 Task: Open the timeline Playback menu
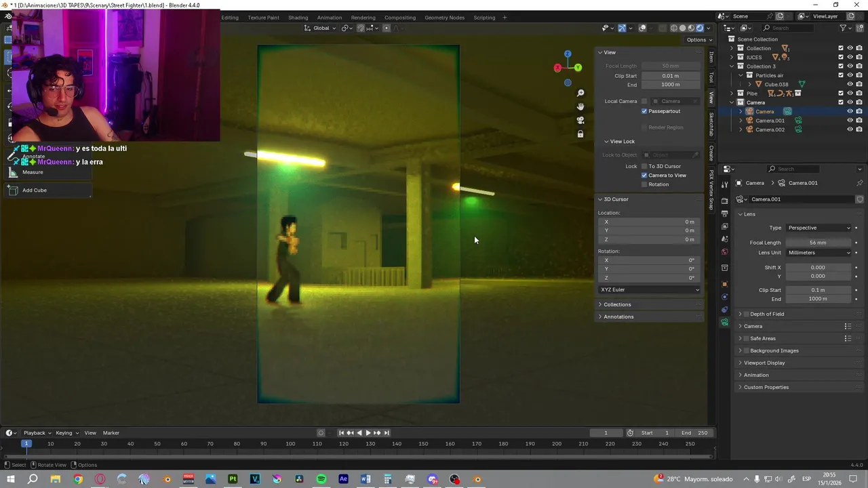[x=37, y=433]
